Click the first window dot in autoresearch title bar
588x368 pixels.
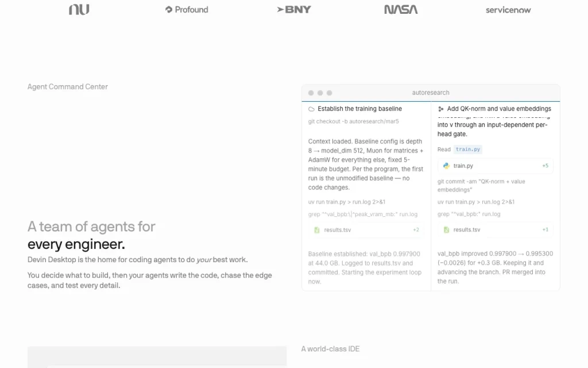pyautogui.click(x=311, y=93)
